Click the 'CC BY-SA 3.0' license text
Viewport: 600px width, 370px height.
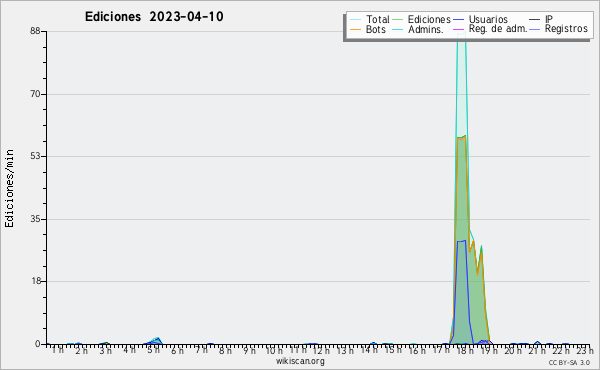[x=569, y=362]
